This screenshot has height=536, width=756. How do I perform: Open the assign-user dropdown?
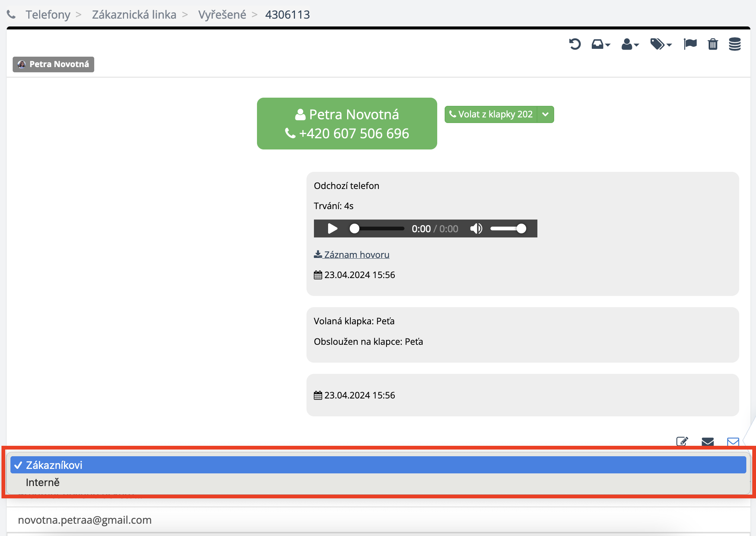click(630, 44)
